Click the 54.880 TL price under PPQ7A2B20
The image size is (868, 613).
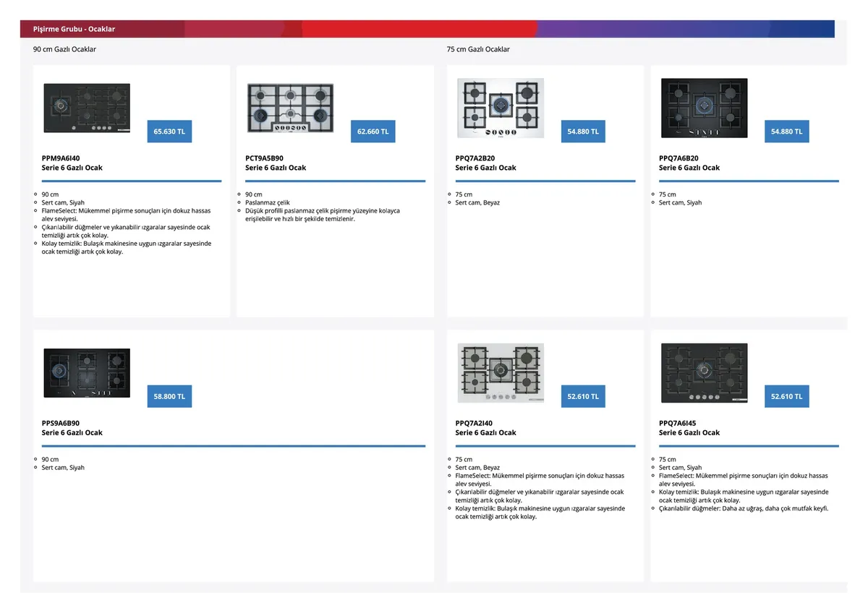[x=583, y=132]
